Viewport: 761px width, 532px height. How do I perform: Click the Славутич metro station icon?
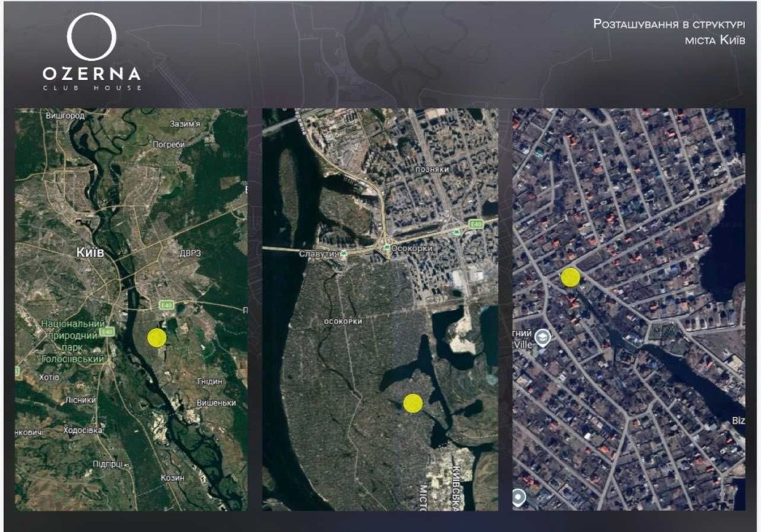click(x=344, y=253)
